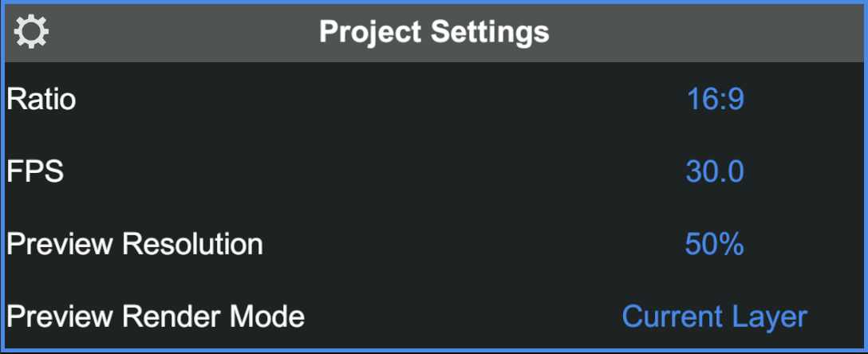This screenshot has width=868, height=354.
Task: Click empty space in the Preview Render Mode row
Action: (x=463, y=317)
